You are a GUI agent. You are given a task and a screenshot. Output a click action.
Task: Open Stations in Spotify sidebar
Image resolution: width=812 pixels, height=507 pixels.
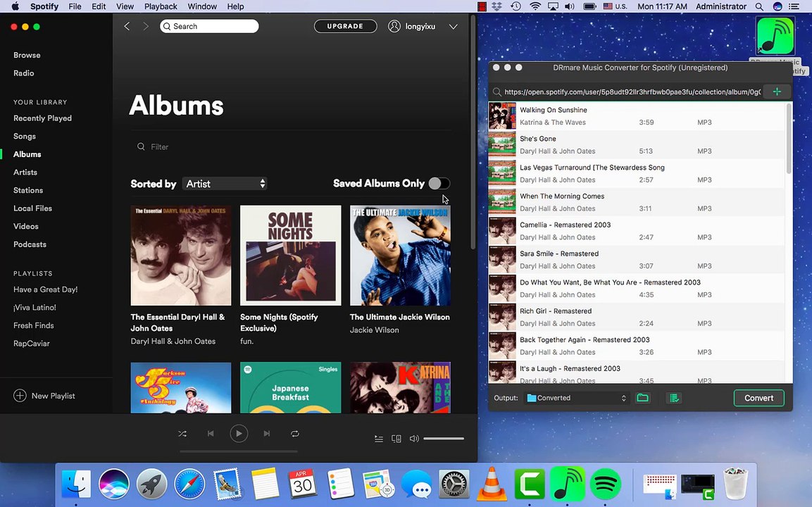pos(28,190)
